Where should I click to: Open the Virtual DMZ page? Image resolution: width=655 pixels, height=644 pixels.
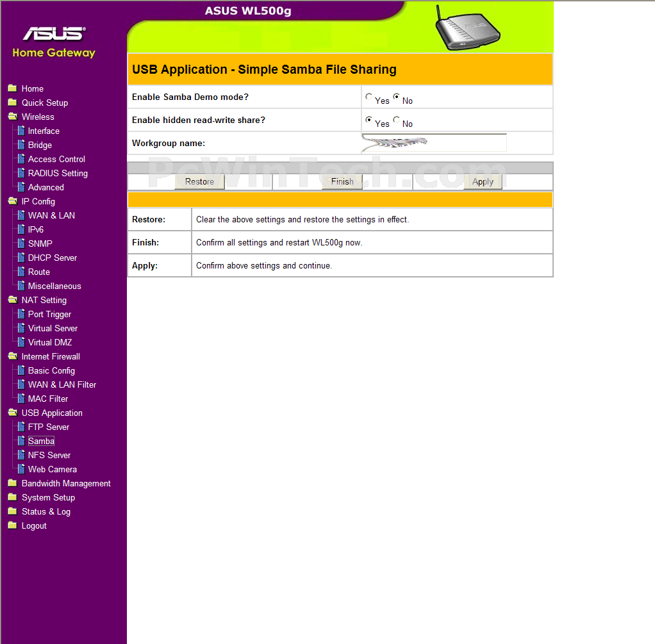point(50,342)
